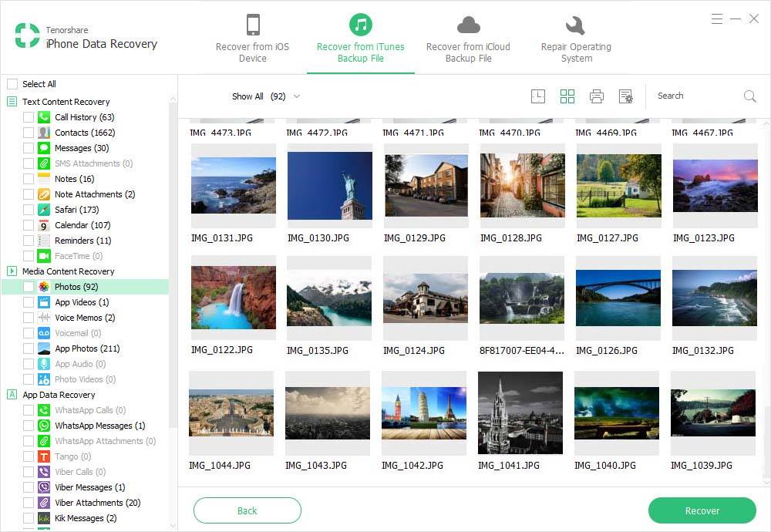The width and height of the screenshot is (771, 532).
Task: Click the Kik Messages icon
Action: click(44, 518)
